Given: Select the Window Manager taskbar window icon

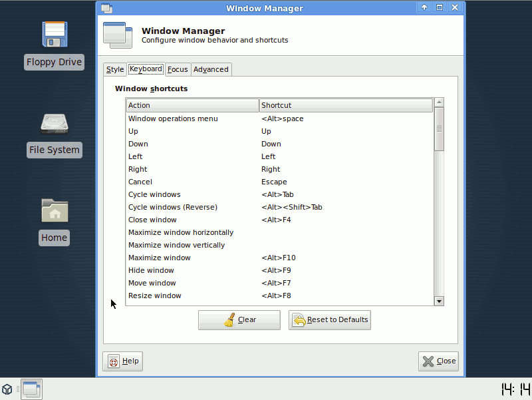Looking at the screenshot, I should 31,389.
